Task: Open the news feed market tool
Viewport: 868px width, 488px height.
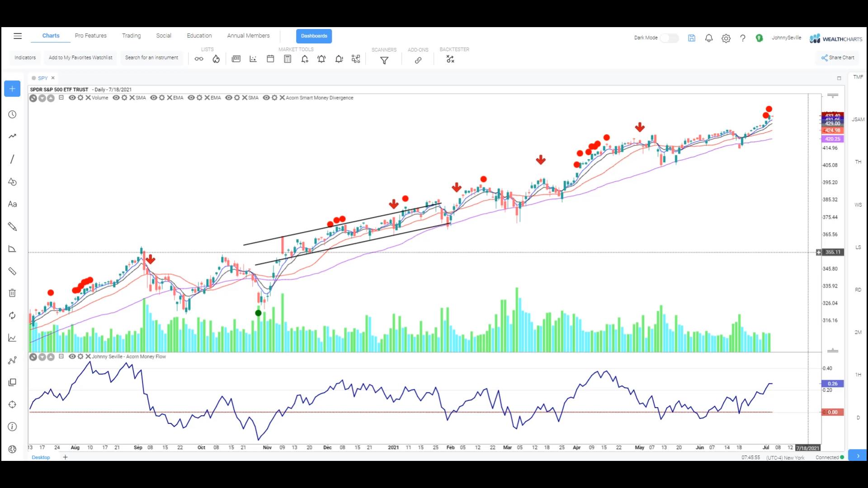Action: pyautogui.click(x=236, y=59)
